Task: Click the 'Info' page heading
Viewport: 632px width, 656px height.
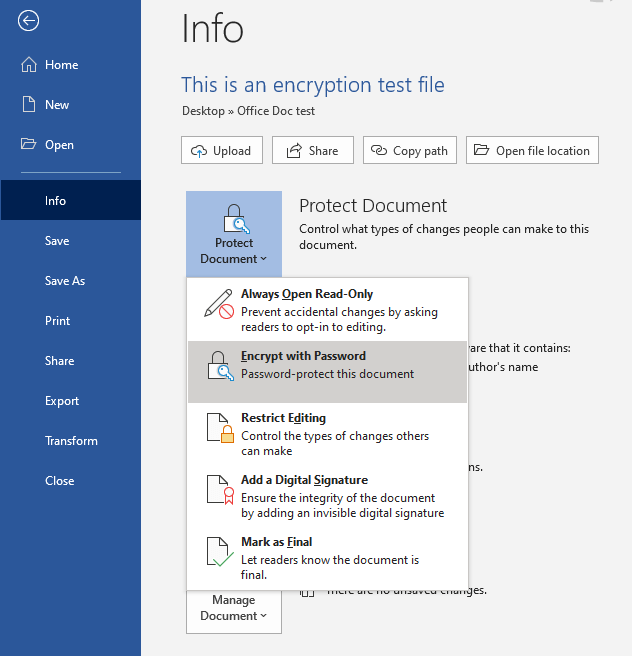Action: (x=212, y=29)
